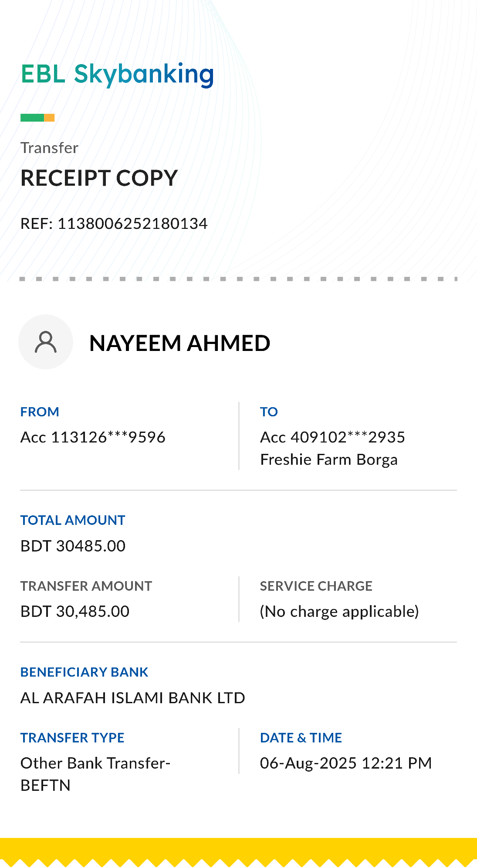The image size is (477, 868).
Task: Click the TRANSFER TYPE label
Action: (72, 738)
